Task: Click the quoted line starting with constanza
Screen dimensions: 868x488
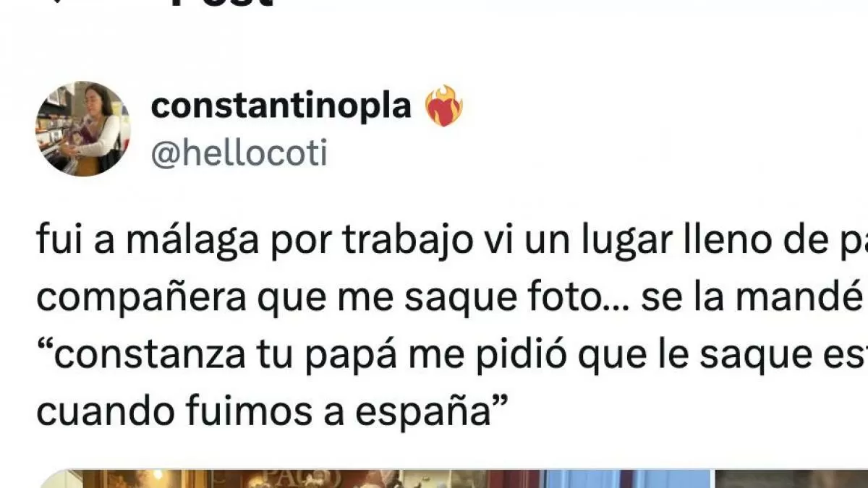Action: (x=452, y=351)
